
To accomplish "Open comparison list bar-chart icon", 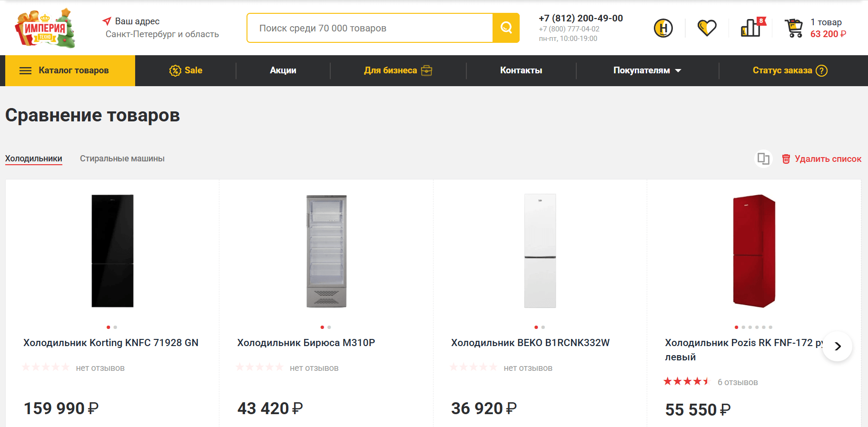I will pos(751,28).
